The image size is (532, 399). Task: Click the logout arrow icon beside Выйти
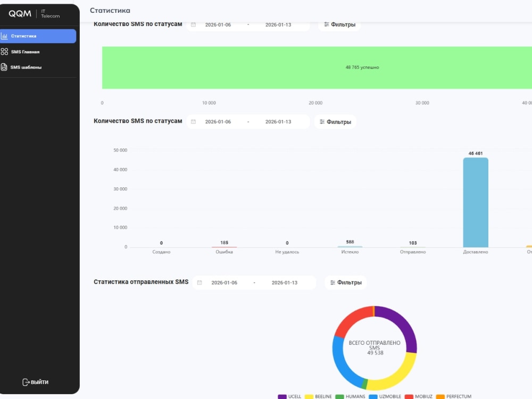[x=26, y=382]
